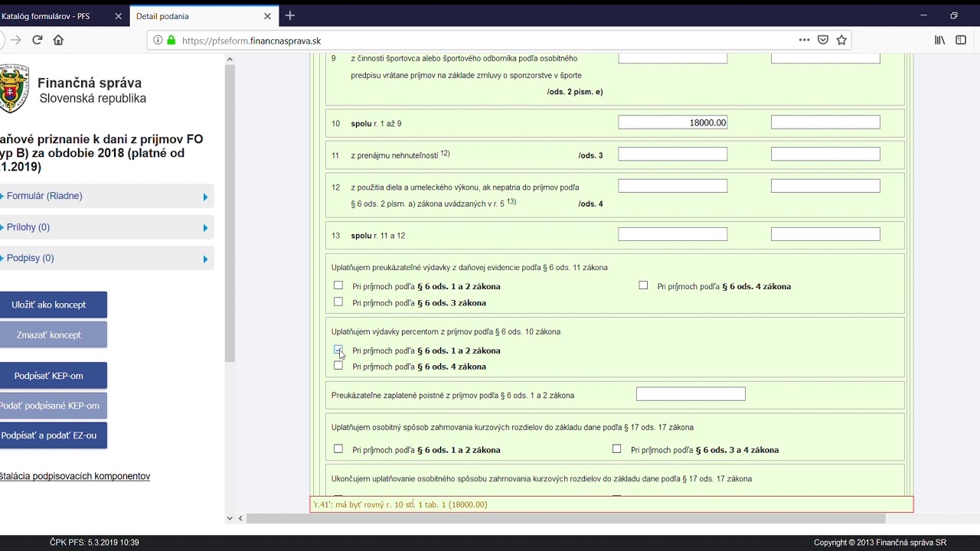Restore down the browser window

tap(954, 15)
